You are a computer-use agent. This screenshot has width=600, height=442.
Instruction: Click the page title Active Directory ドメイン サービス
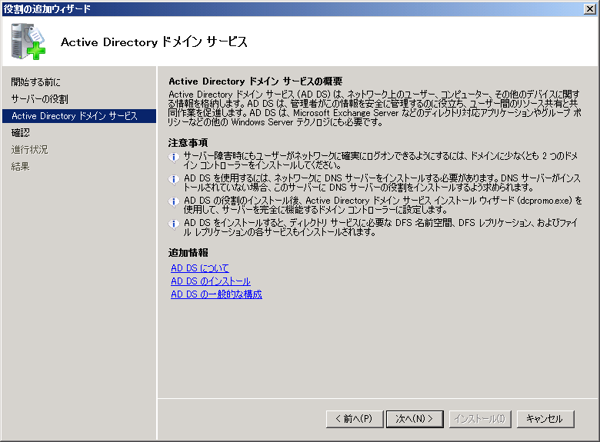pos(154,42)
